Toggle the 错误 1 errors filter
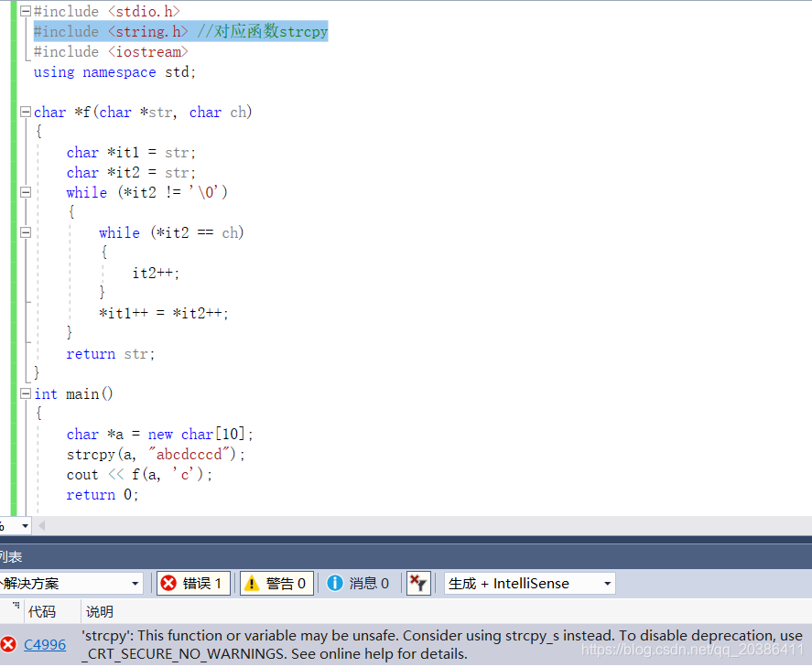 tap(194, 584)
